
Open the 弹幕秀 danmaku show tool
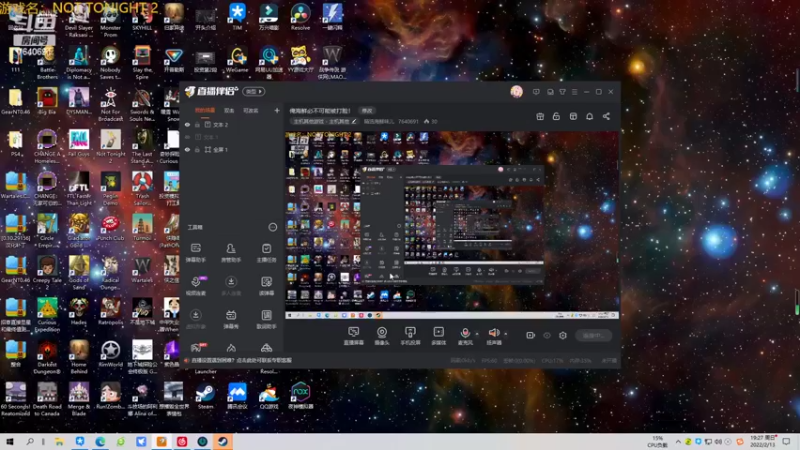231,319
